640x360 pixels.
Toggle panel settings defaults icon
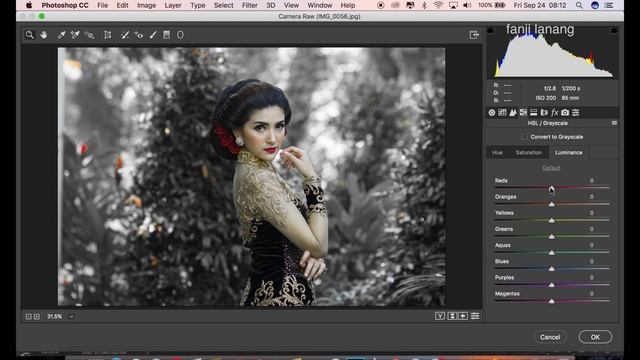(x=475, y=316)
